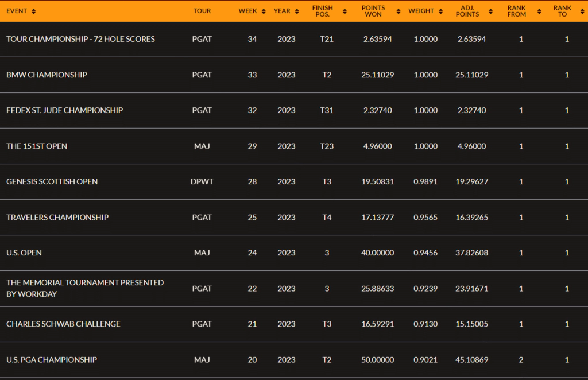This screenshot has width=588, height=380.
Task: Select adjusted points value 37.82608
Action: pos(471,253)
